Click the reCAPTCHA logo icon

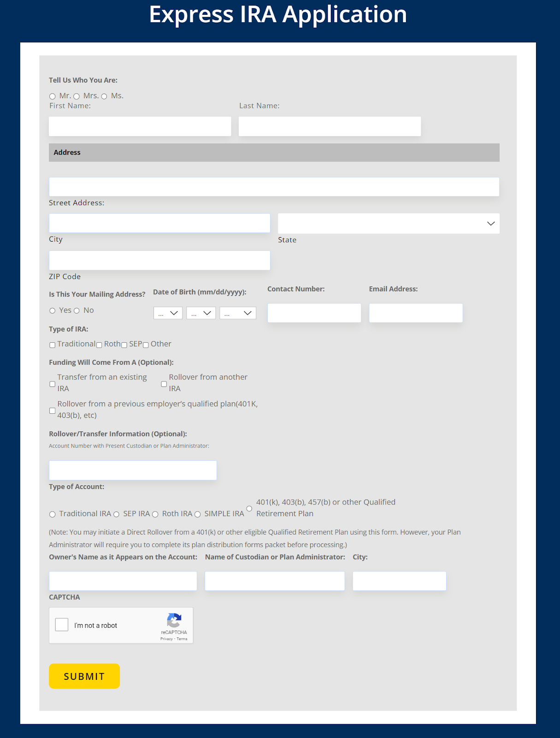tap(174, 620)
